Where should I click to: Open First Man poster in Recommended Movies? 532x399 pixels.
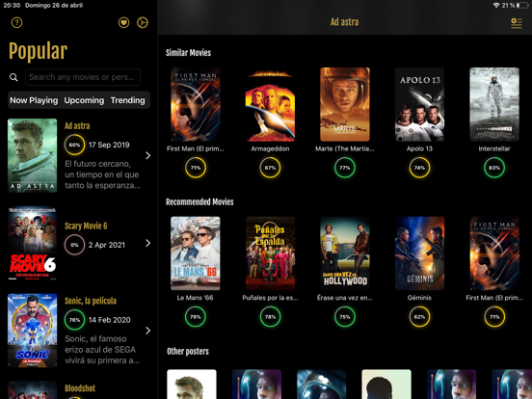pyautogui.click(x=494, y=253)
